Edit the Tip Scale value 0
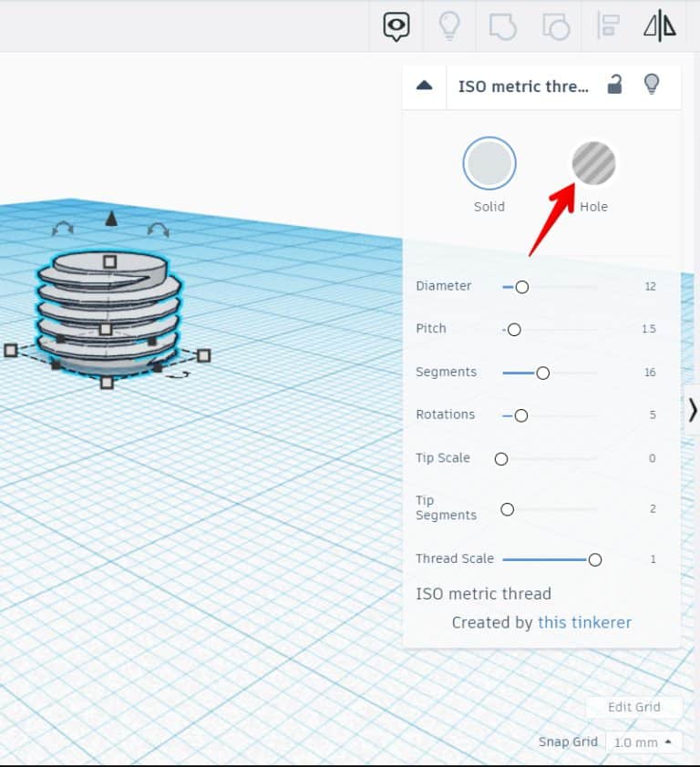700x767 pixels. click(x=652, y=458)
